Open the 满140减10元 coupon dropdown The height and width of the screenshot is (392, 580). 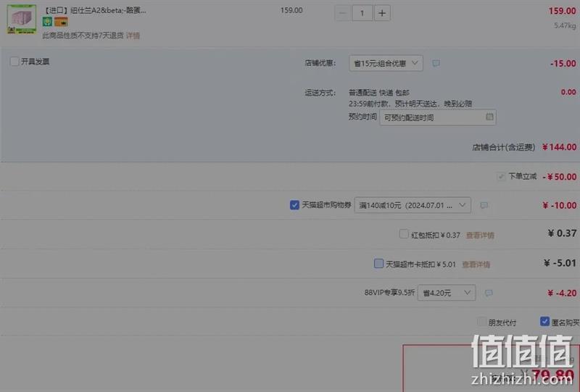(x=413, y=205)
